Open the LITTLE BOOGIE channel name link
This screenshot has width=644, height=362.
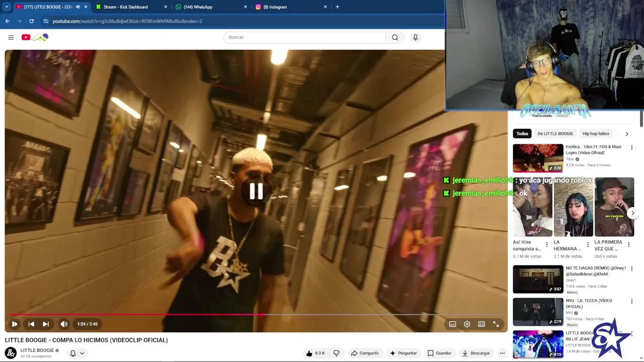click(37, 350)
